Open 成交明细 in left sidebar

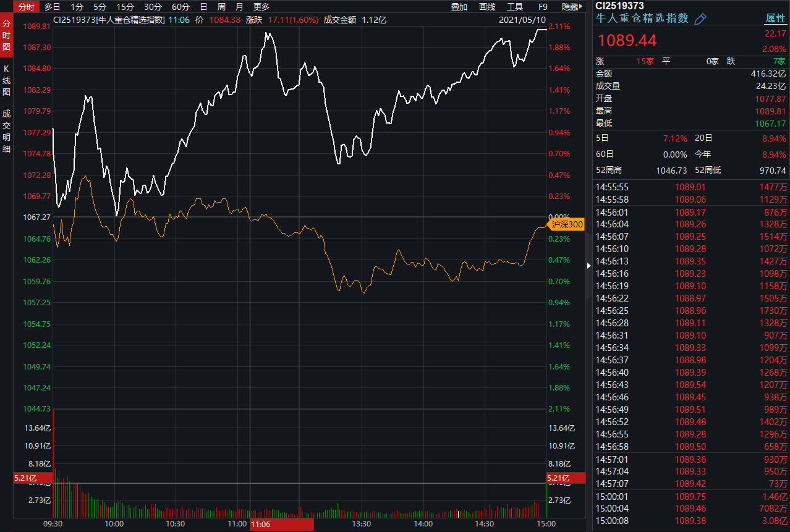[x=7, y=131]
